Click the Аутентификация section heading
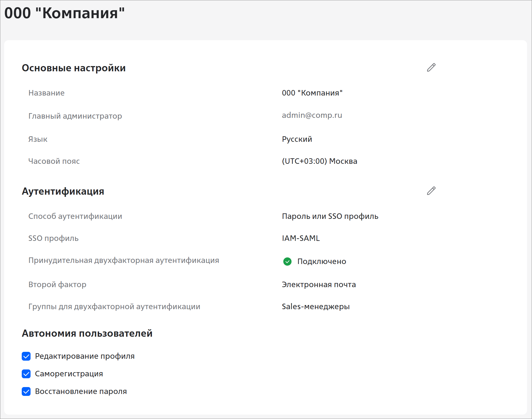The height and width of the screenshot is (419, 532). (63, 191)
